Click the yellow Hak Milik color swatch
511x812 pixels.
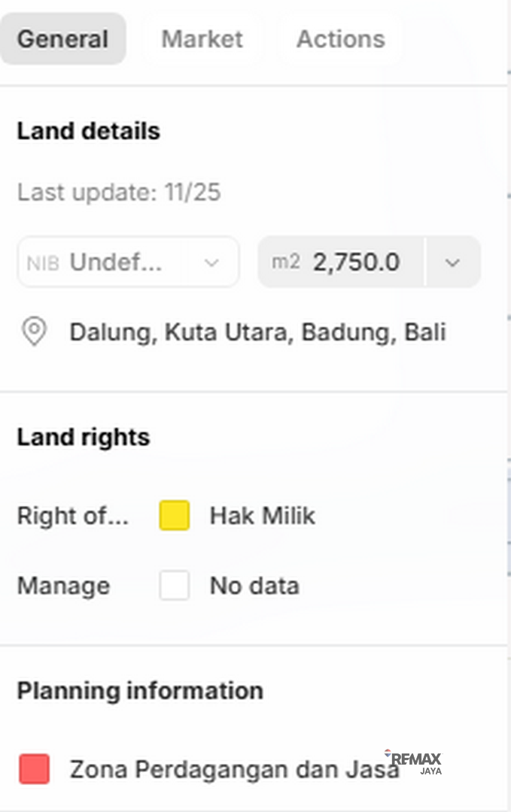[x=174, y=516]
